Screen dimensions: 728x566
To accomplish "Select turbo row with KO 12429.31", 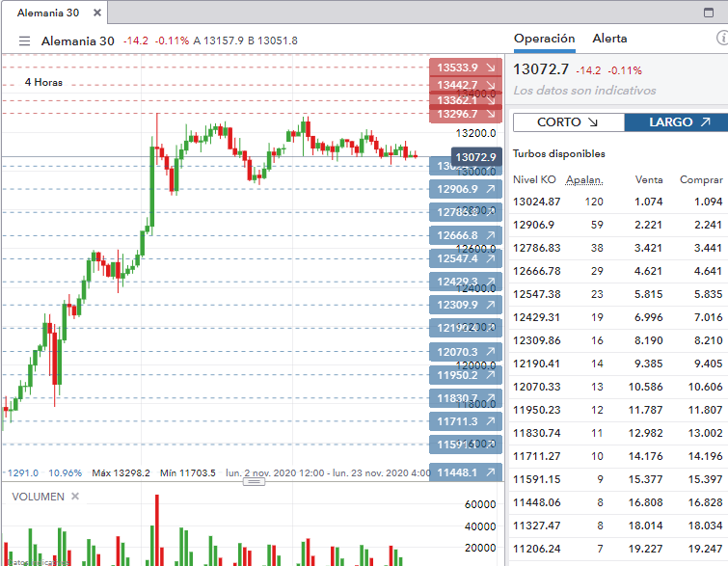I will point(618,317).
